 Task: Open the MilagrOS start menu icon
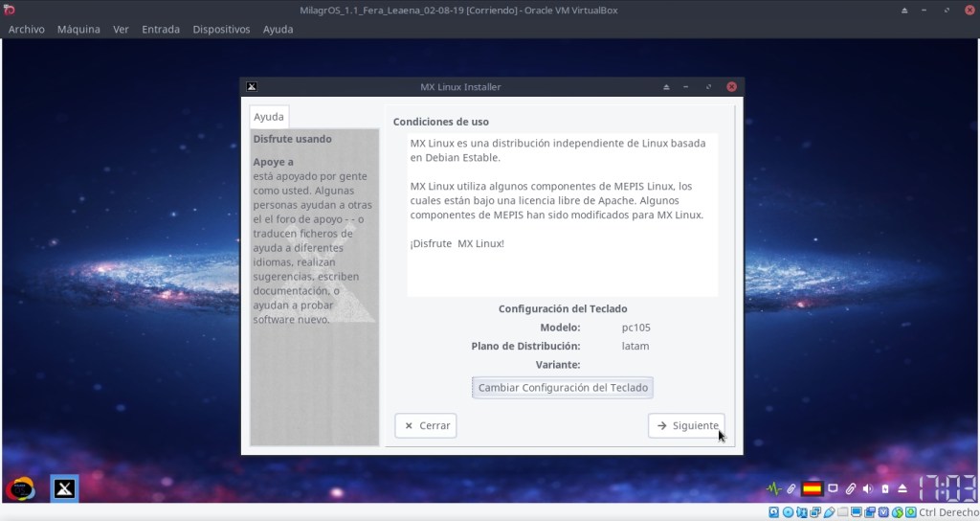[21, 488]
